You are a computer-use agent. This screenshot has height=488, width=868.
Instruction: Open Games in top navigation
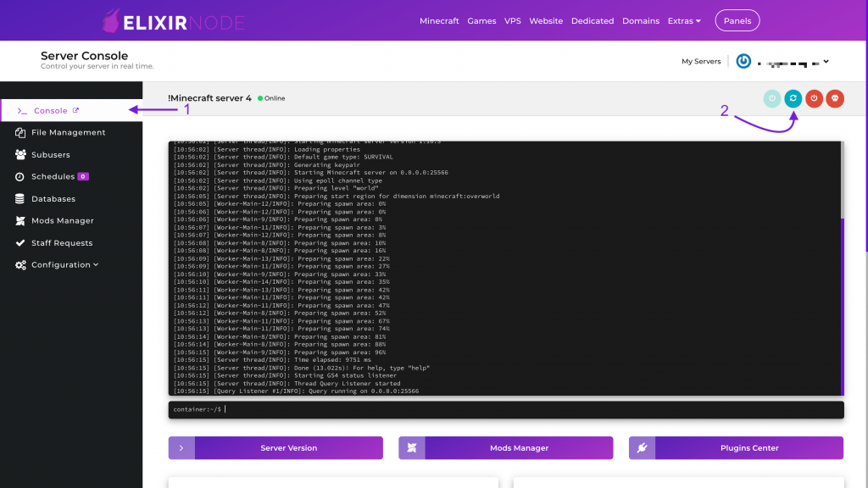[481, 21]
